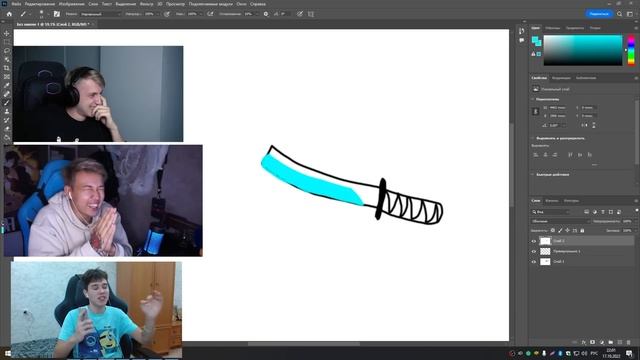Select the top layer thumbnail
Image resolution: width=640 pixels, height=360 pixels.
tap(545, 241)
